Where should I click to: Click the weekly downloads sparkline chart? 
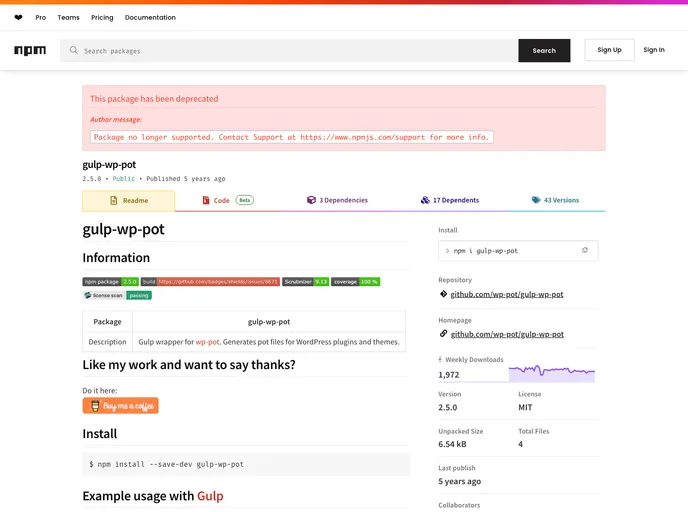(552, 373)
